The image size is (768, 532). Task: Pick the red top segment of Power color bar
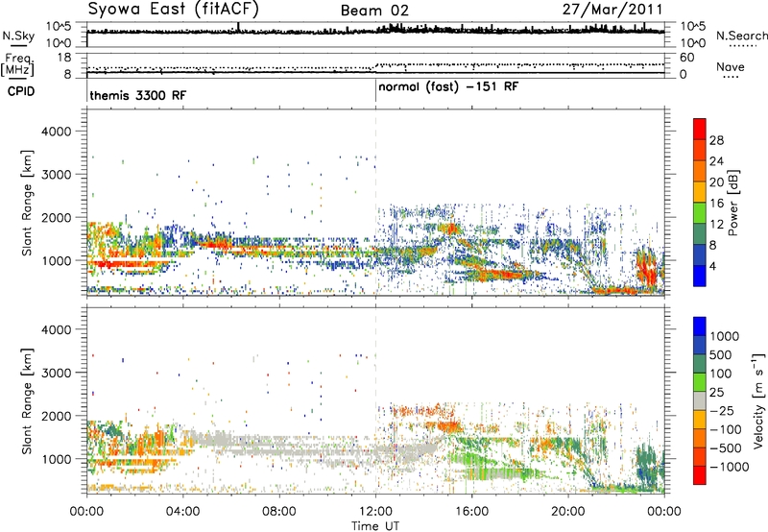(700, 129)
